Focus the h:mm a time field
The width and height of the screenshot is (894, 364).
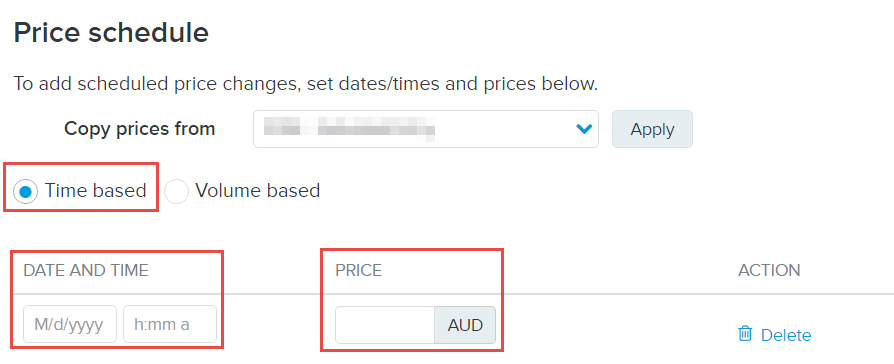click(x=170, y=324)
